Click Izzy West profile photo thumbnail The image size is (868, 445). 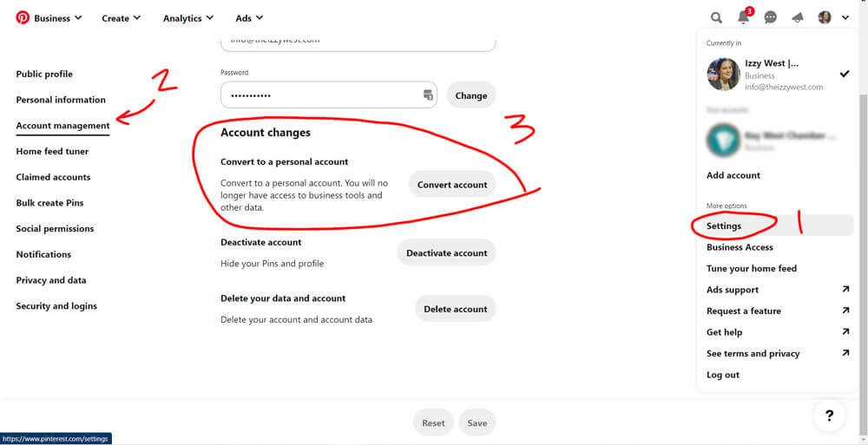pyautogui.click(x=723, y=75)
